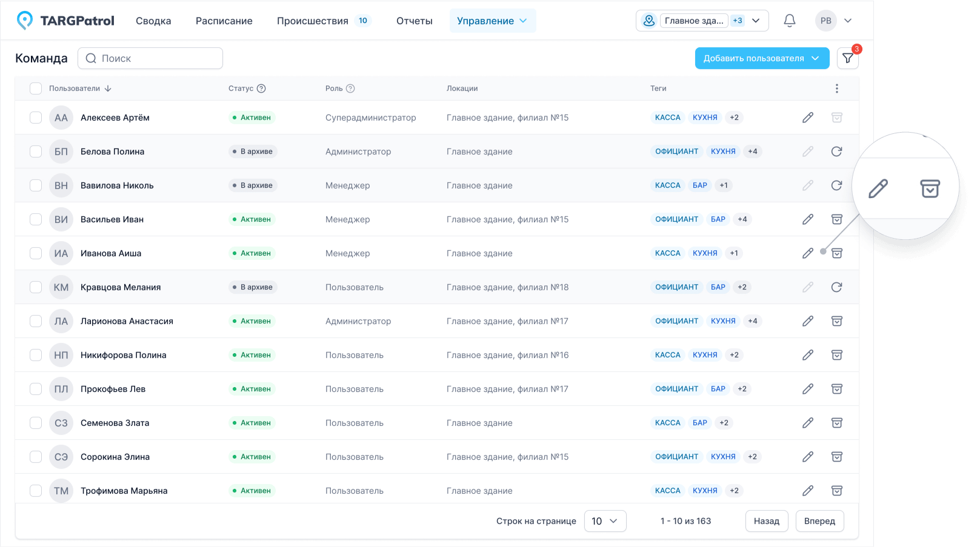
Task: Check the box for Вавилова Николь
Action: (x=36, y=185)
